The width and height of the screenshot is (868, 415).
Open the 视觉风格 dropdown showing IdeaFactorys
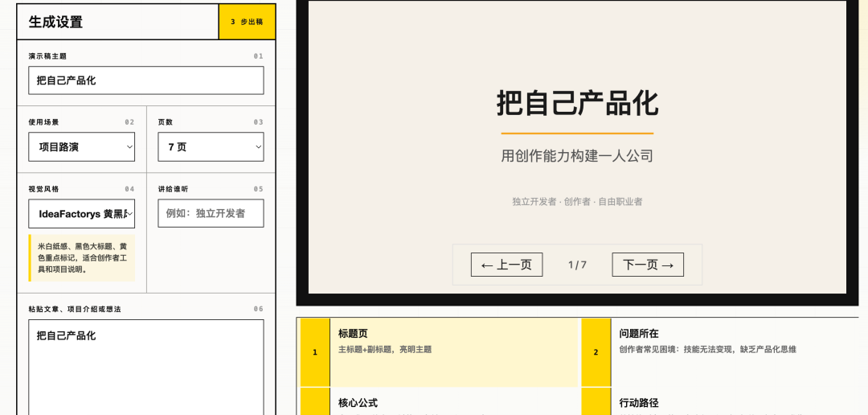81,213
